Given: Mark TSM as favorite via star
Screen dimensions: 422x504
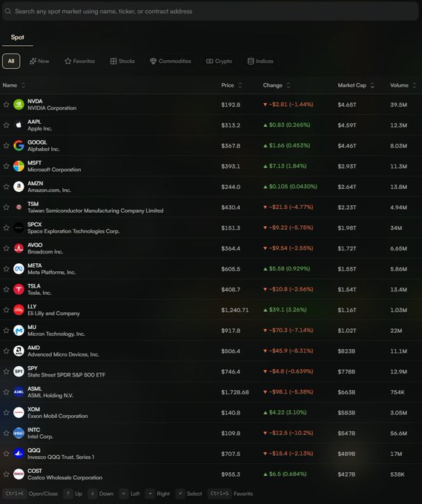Looking at the screenshot, I should point(6,208).
